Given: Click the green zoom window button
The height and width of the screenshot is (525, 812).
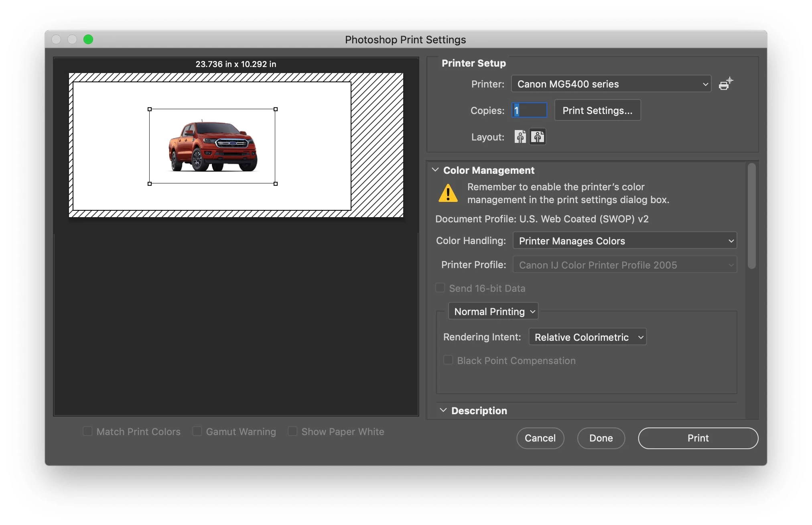Looking at the screenshot, I should pos(88,39).
